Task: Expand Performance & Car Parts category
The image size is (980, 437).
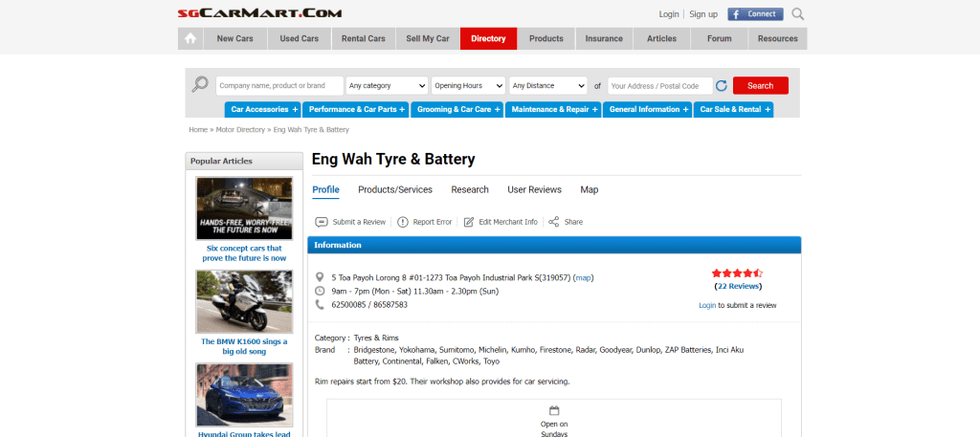Action: (356, 109)
